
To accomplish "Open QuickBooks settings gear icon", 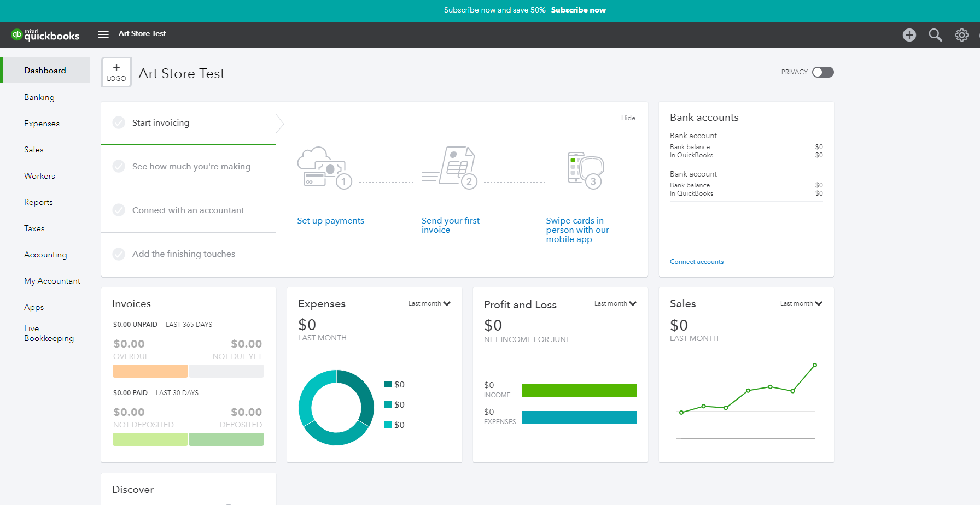I will point(962,34).
